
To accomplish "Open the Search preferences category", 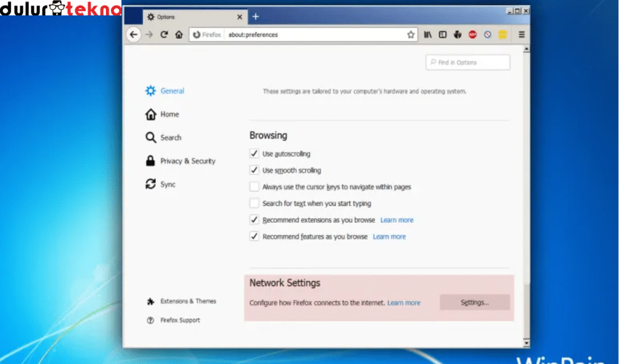I will (163, 137).
